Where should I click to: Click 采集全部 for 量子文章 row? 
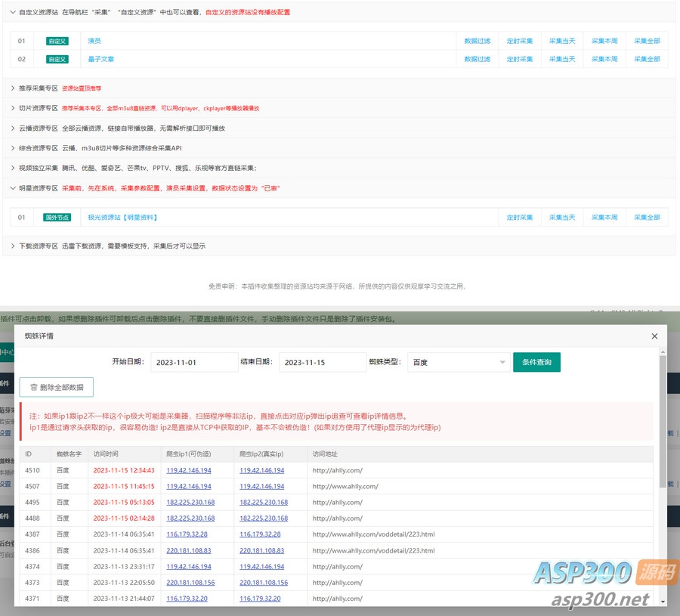647,59
